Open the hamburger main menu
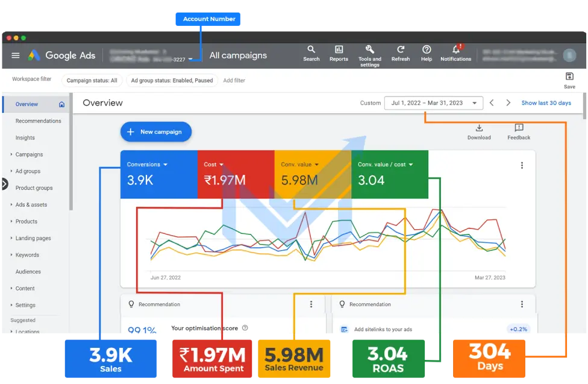The image size is (588, 384). point(16,55)
